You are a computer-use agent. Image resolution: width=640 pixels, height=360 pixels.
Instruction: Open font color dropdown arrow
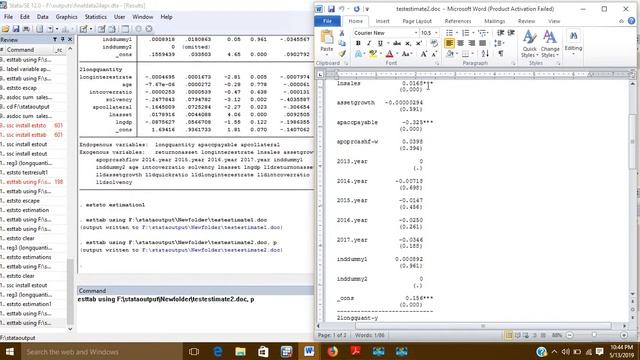[x=396, y=54]
